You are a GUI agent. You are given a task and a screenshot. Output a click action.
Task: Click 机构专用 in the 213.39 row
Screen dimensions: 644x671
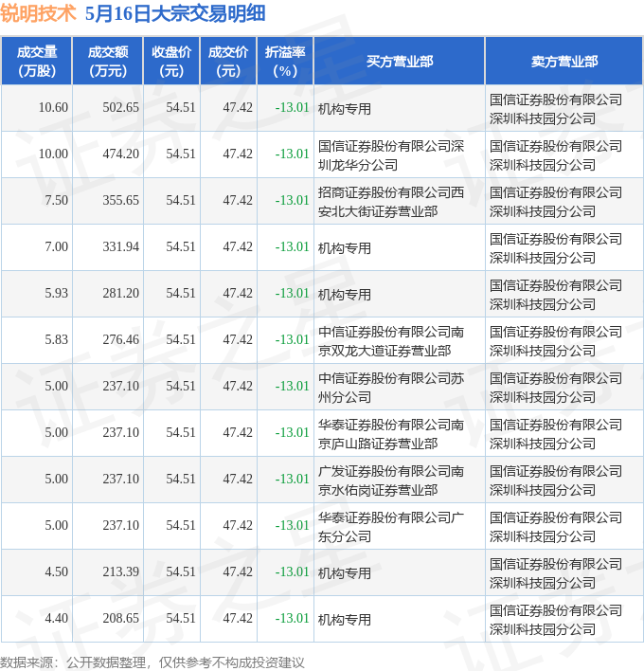(344, 573)
